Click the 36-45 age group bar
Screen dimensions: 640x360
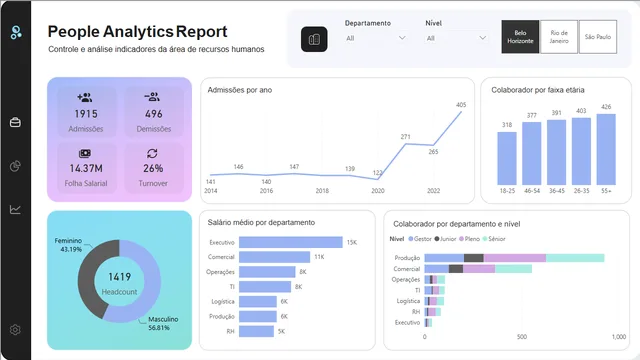[x=557, y=152]
